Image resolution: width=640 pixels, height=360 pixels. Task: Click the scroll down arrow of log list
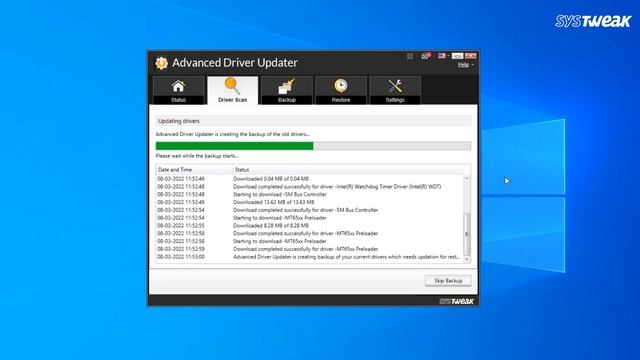tap(467, 260)
